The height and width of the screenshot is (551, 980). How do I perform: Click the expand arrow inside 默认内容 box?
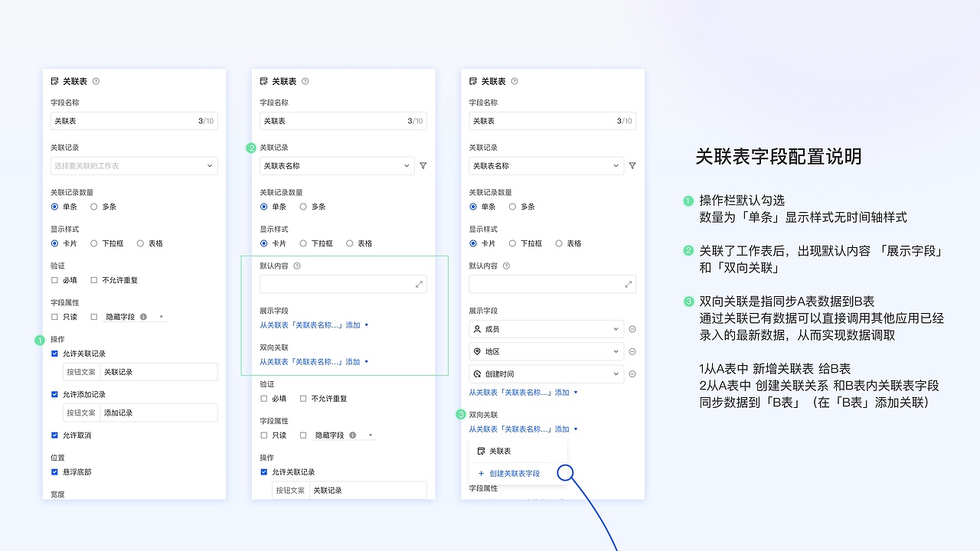click(419, 283)
